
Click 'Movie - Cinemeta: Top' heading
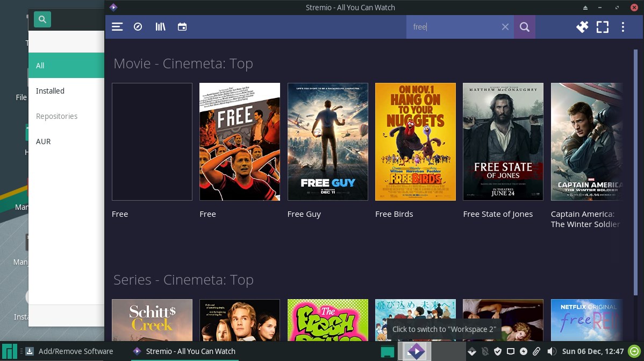click(183, 63)
